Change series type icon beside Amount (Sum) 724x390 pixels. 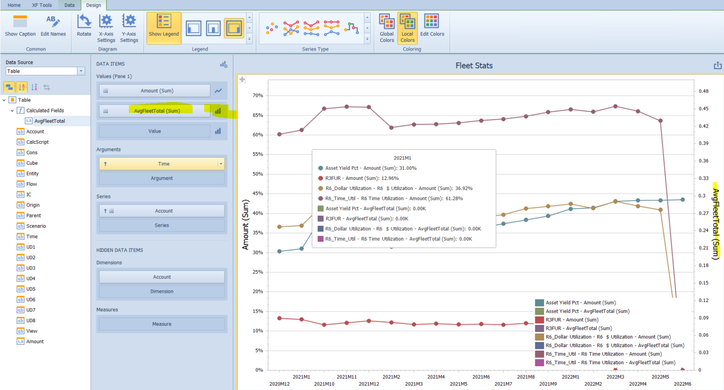218,91
